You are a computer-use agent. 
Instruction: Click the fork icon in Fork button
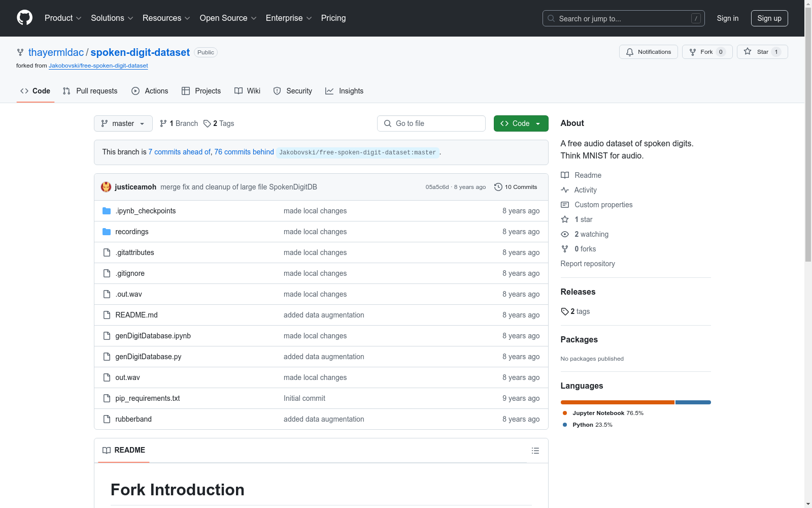693,52
